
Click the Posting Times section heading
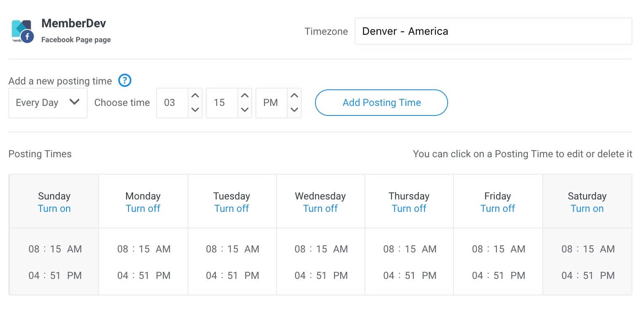pos(40,154)
